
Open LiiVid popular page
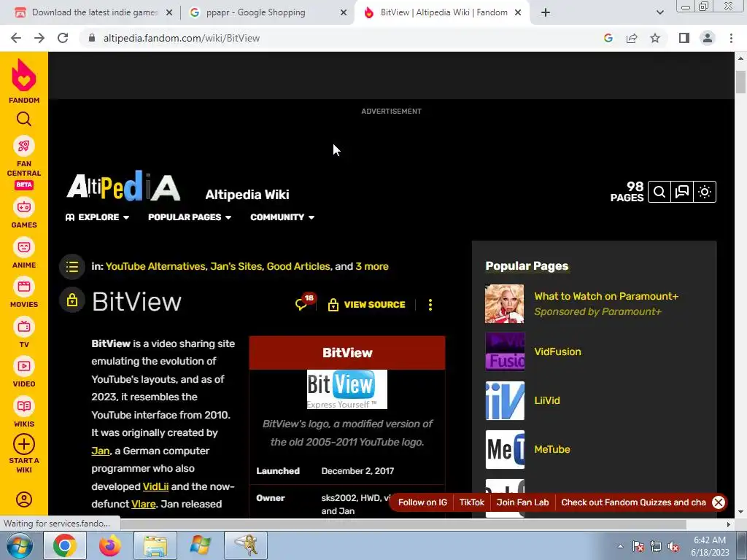[547, 400]
